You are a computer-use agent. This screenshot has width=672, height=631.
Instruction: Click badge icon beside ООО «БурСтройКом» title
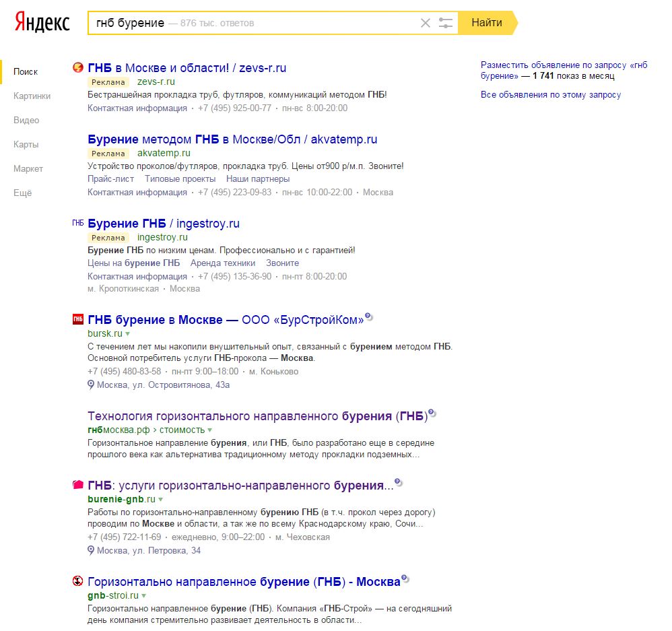(368, 317)
